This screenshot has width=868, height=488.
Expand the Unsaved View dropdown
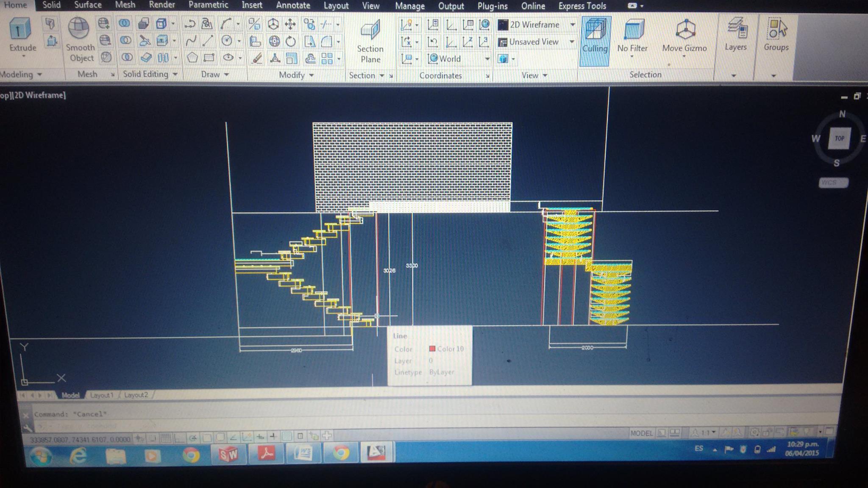(572, 42)
